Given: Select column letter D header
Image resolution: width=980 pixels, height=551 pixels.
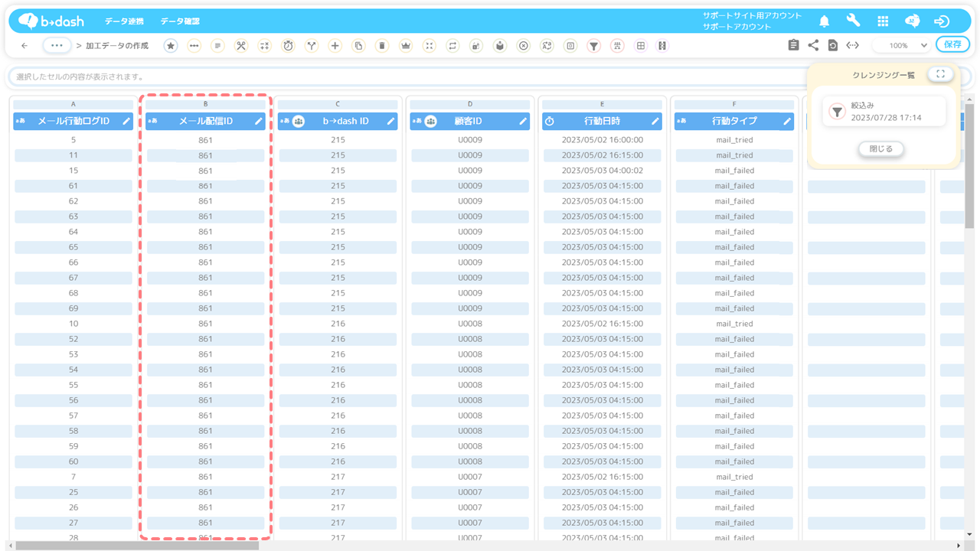Looking at the screenshot, I should [x=470, y=104].
